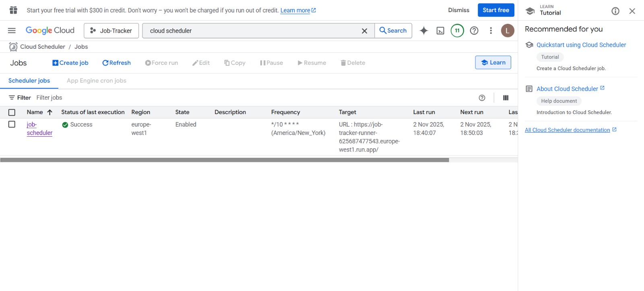
Task: Open the three-dot settings menu
Action: click(x=491, y=31)
